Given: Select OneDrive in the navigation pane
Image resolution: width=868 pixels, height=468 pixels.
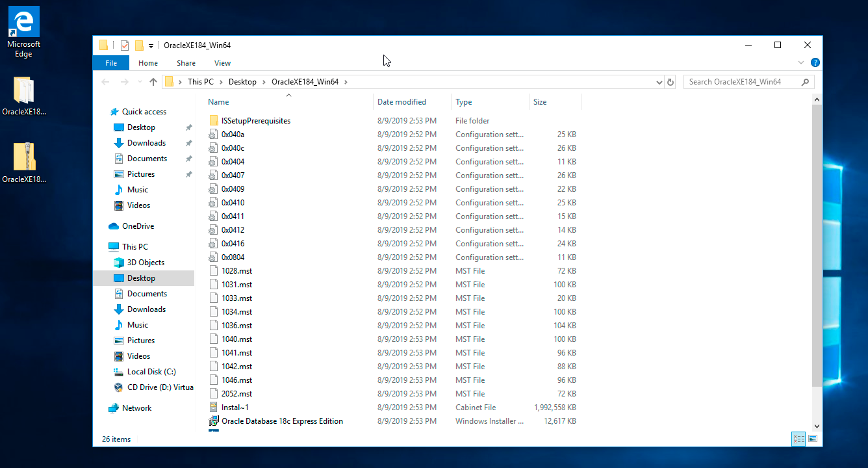Looking at the screenshot, I should coord(137,226).
